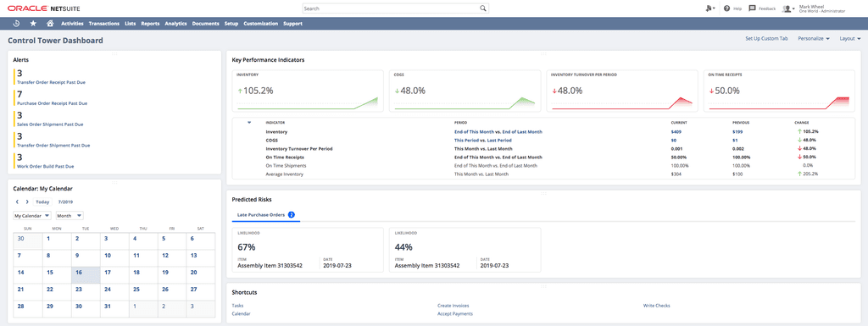The width and height of the screenshot is (868, 326).
Task: Click the Today calendar button
Action: (x=42, y=202)
